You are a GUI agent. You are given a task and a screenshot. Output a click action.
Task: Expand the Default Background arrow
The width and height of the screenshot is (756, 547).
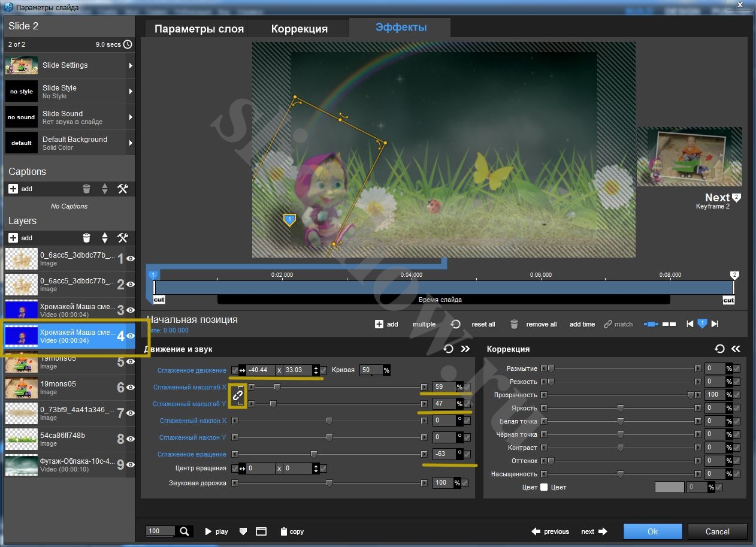point(130,143)
